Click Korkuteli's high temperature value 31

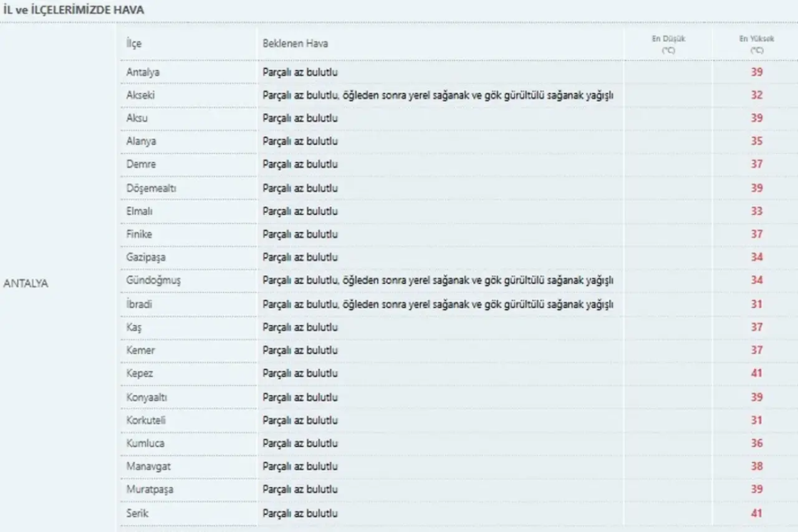pos(757,420)
